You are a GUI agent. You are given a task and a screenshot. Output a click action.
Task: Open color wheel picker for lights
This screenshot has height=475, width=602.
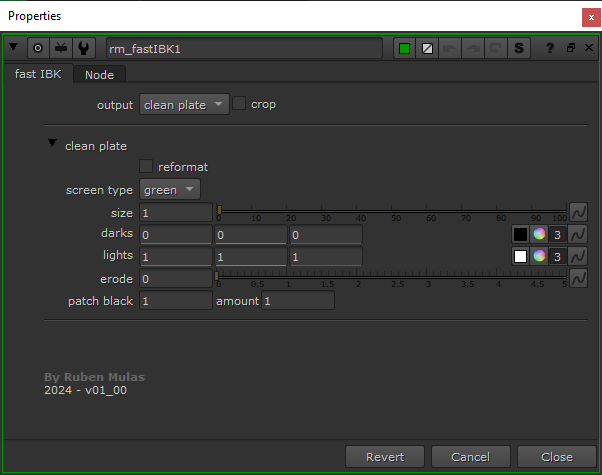point(539,256)
